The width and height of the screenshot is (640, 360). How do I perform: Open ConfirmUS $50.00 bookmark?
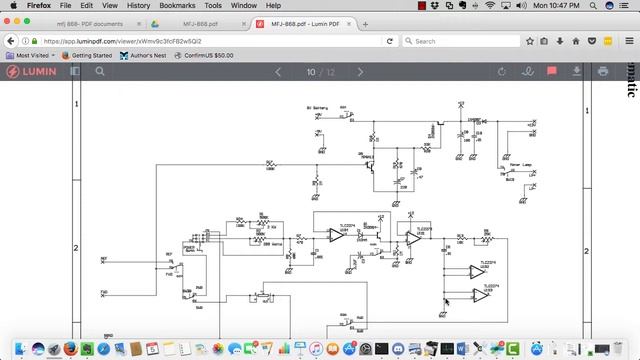(204, 55)
